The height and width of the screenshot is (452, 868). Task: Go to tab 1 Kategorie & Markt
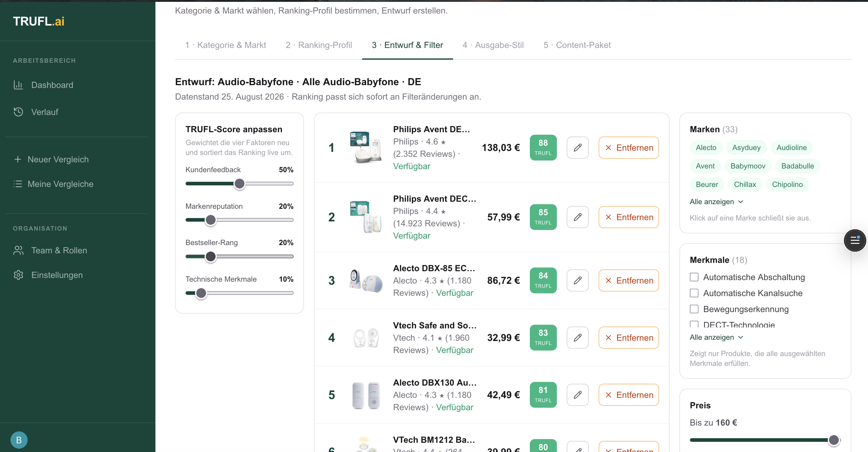[x=225, y=45]
